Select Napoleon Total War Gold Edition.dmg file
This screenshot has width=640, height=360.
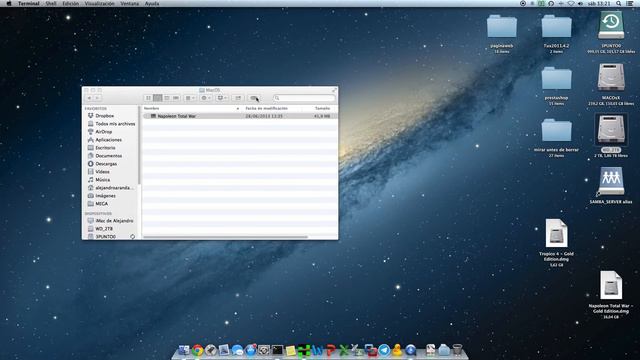click(611, 285)
